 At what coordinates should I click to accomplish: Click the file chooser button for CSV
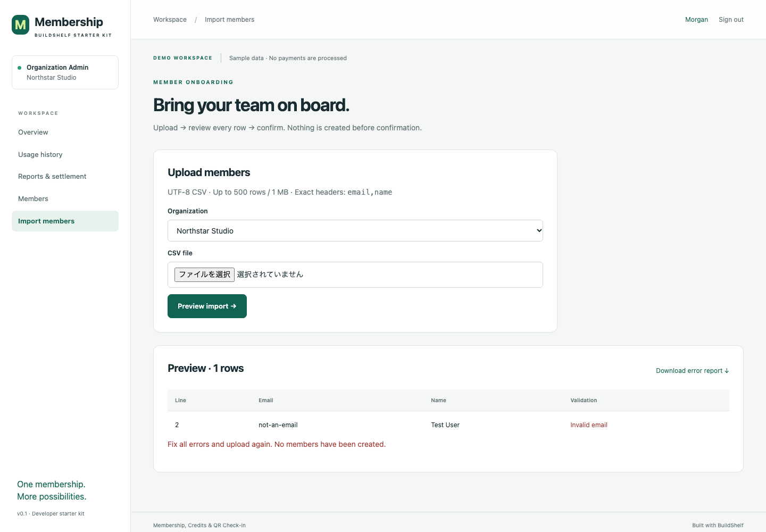click(204, 275)
